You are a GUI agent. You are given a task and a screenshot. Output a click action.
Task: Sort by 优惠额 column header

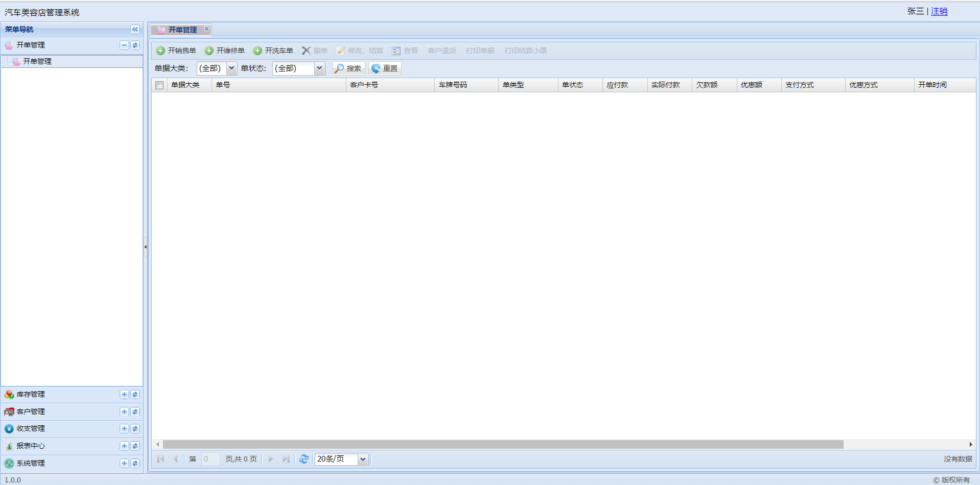[x=759, y=85]
